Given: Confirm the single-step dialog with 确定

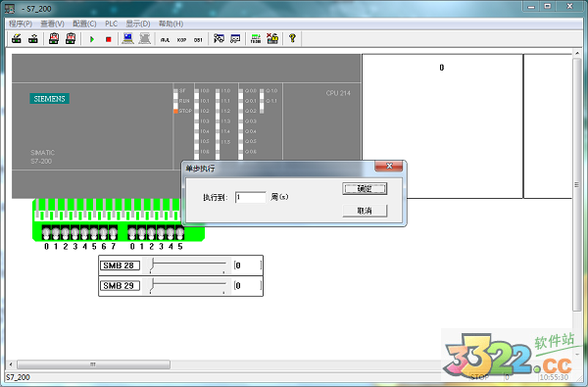Looking at the screenshot, I should point(365,189).
